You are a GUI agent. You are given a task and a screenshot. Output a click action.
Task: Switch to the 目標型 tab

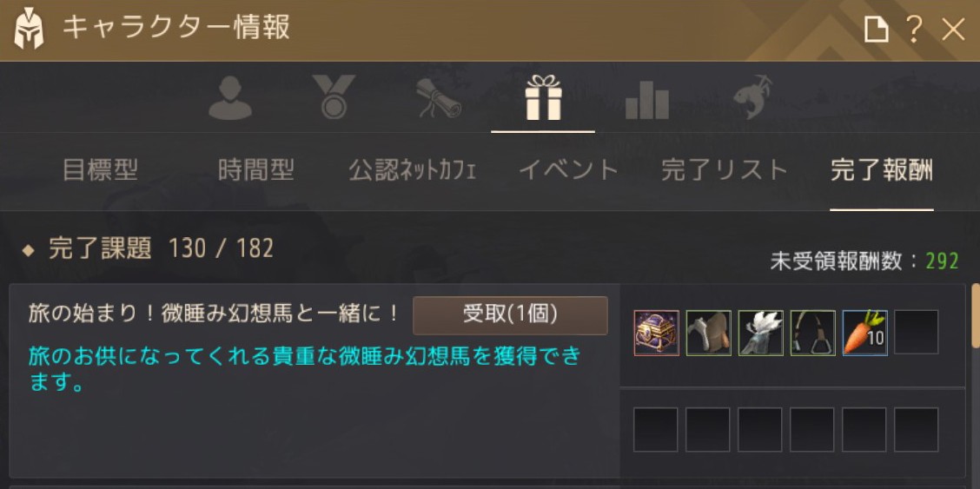(x=100, y=170)
